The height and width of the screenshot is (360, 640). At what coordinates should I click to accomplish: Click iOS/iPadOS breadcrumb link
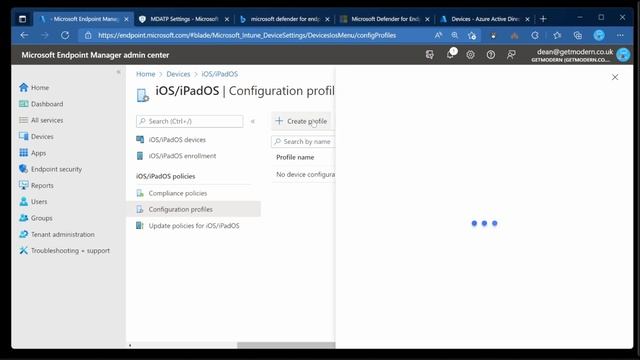coord(220,74)
